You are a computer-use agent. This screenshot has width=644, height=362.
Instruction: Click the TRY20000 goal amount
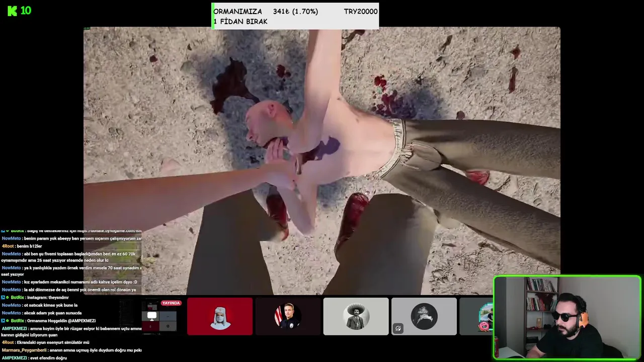(x=361, y=12)
